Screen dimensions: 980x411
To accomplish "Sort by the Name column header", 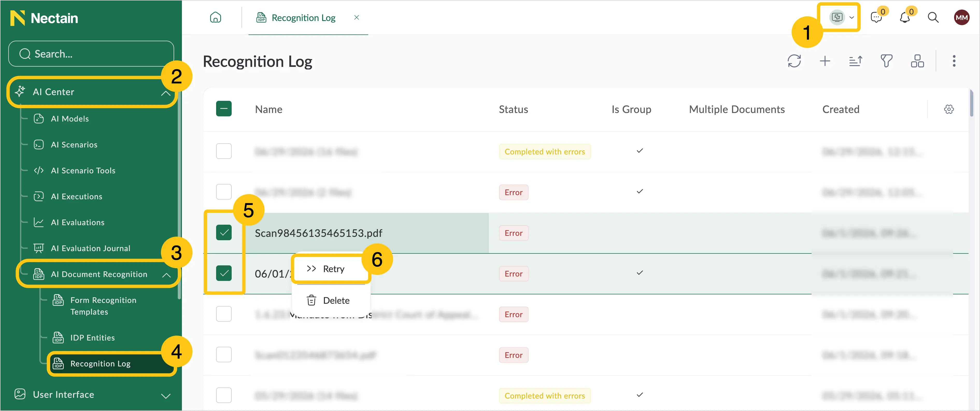I will point(269,110).
